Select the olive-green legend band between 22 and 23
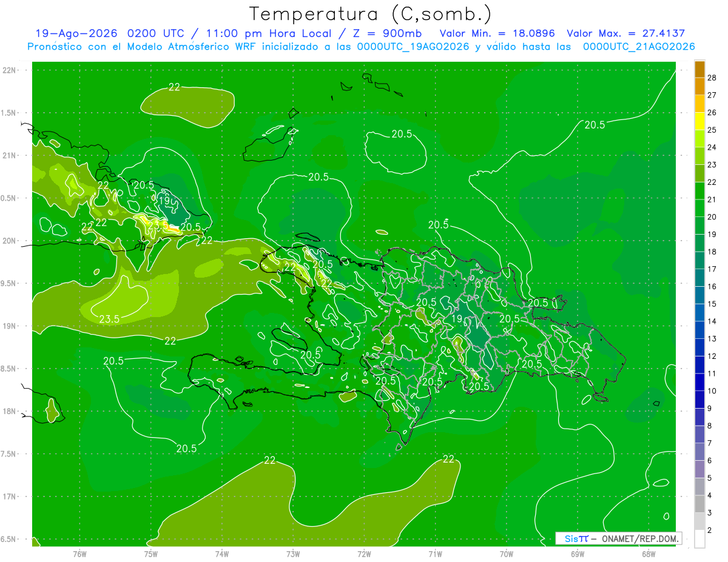 [699, 173]
